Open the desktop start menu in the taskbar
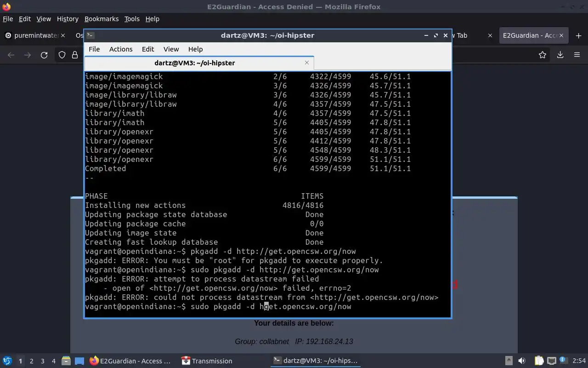This screenshot has height=368, width=588. (x=7, y=361)
